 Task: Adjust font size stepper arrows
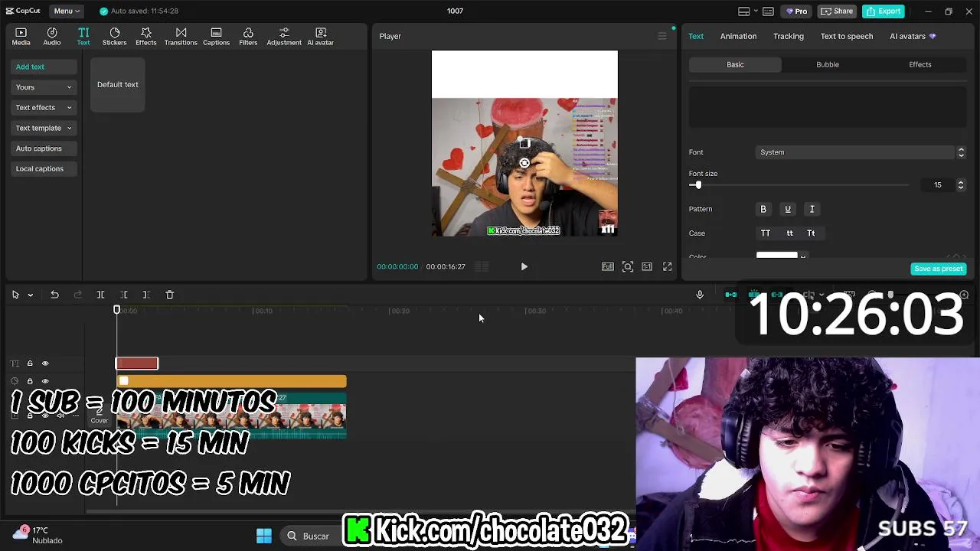[961, 185]
